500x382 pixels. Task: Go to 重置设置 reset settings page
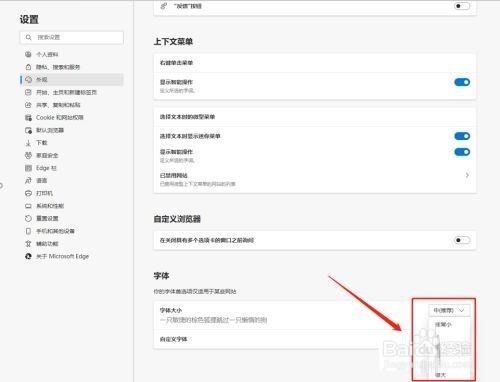tap(47, 219)
